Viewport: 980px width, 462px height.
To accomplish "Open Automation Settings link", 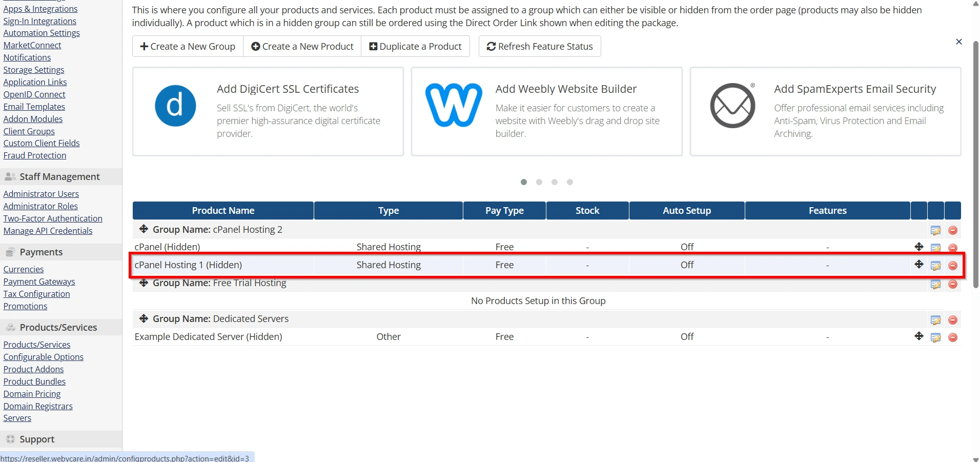I will pos(42,33).
